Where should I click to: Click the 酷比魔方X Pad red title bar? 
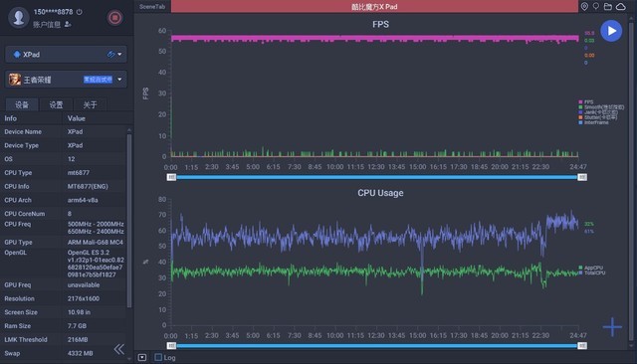[x=374, y=7]
